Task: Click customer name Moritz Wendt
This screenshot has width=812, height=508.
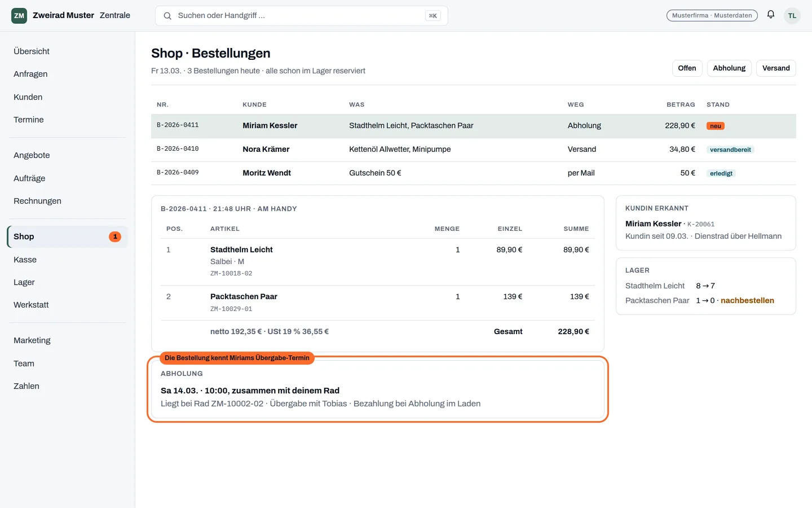Action: [x=267, y=173]
